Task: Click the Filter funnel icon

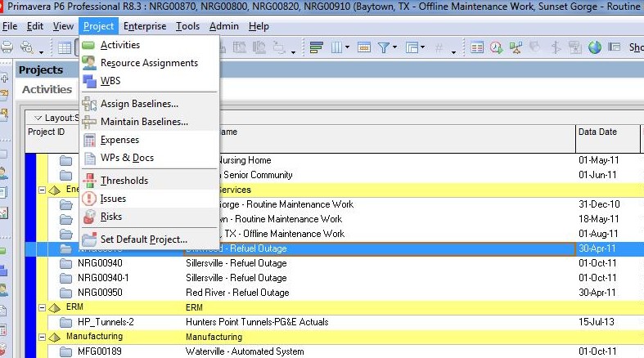Action: click(384, 47)
